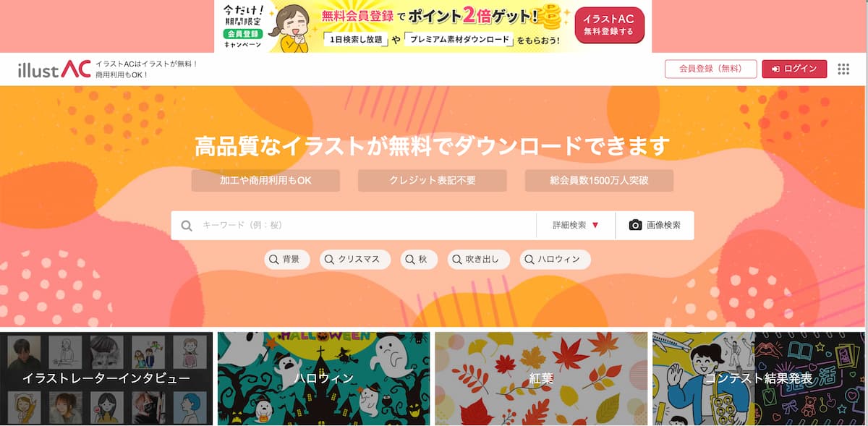Click magnifier icon on ハロウィン tag
Viewport: 868px width, 426px height.
529,259
